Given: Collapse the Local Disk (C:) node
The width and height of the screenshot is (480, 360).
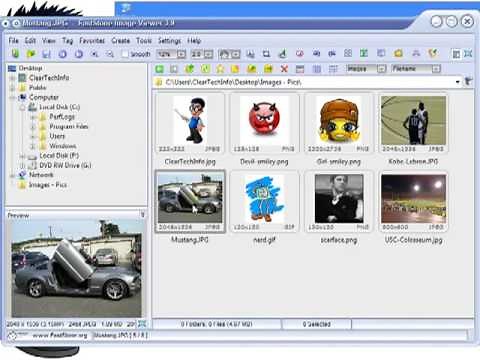Looking at the screenshot, I should (22, 107).
